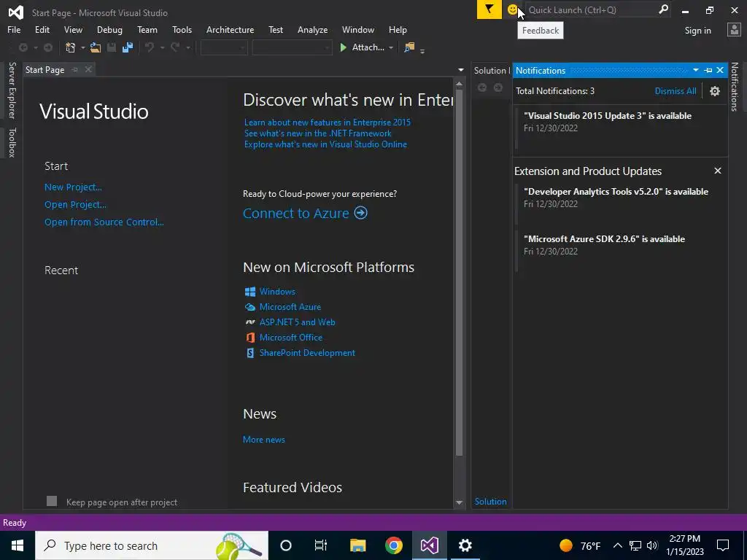The image size is (747, 560).
Task: Open the Solution Configurations combo box
Action: (x=224, y=47)
